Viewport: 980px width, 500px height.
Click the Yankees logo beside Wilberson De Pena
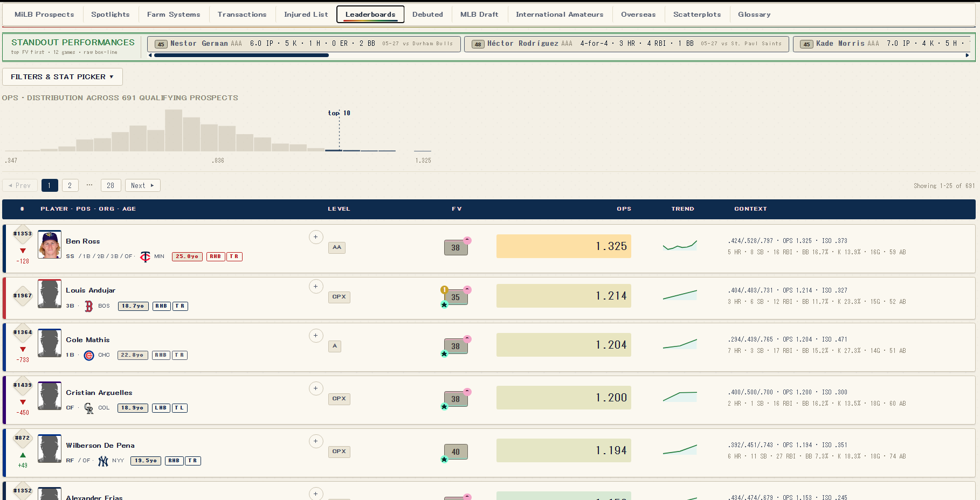(103, 461)
